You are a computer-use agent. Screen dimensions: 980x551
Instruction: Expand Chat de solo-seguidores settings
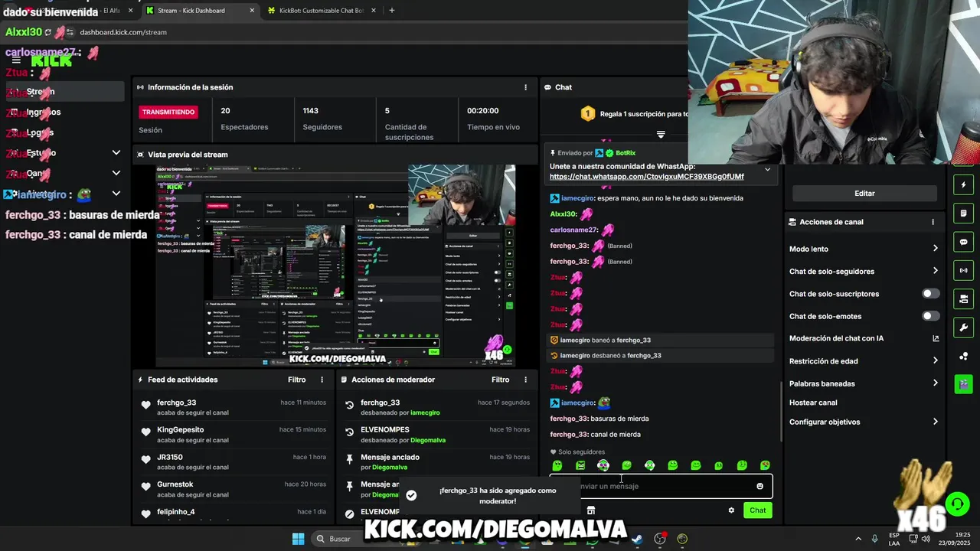click(x=935, y=271)
